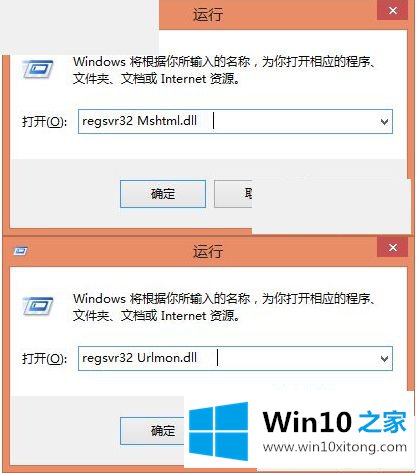Visit the www.win10xitong.com link
Viewport: 419px width, 473px height.
[335, 447]
